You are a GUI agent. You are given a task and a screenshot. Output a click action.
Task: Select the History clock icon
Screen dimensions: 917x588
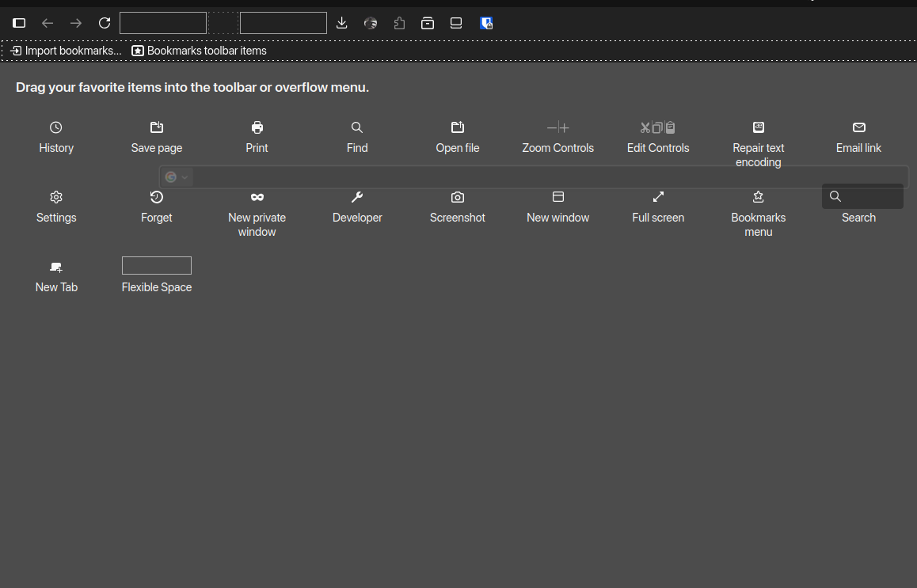(x=56, y=127)
